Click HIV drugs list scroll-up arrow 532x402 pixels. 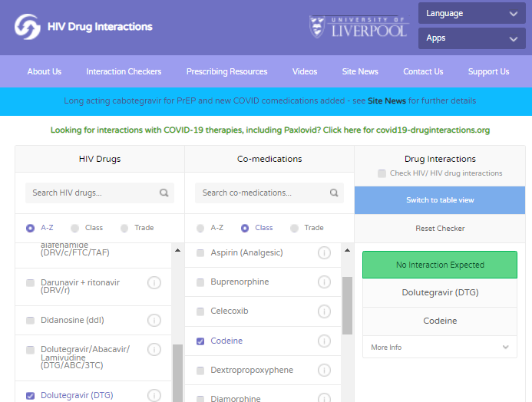click(x=177, y=251)
